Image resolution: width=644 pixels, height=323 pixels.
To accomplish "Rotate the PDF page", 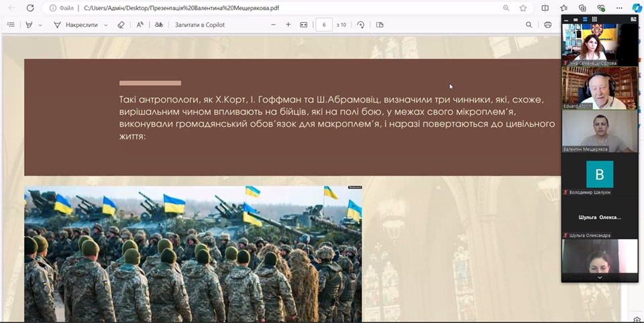I will click(x=361, y=25).
